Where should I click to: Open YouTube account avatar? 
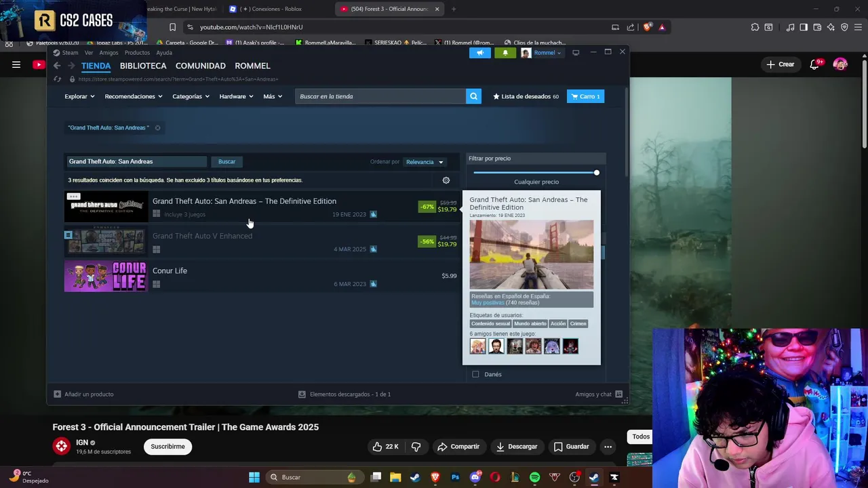[x=840, y=64]
